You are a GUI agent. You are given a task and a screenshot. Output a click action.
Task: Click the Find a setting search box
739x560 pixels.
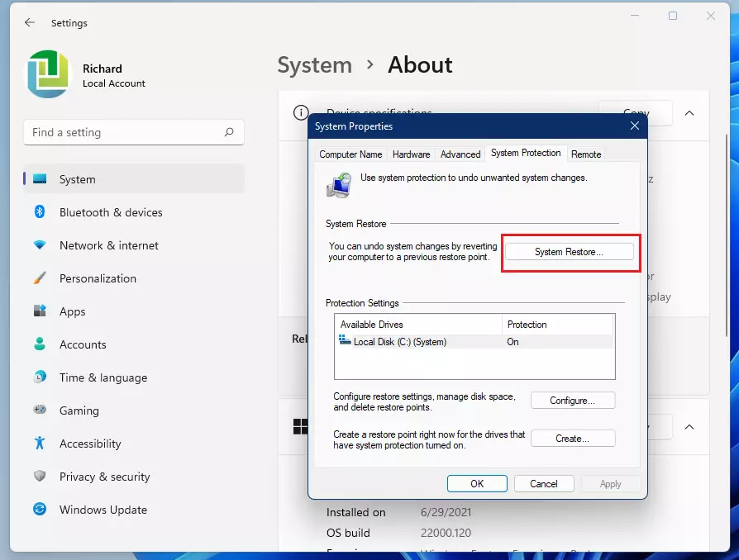click(134, 132)
